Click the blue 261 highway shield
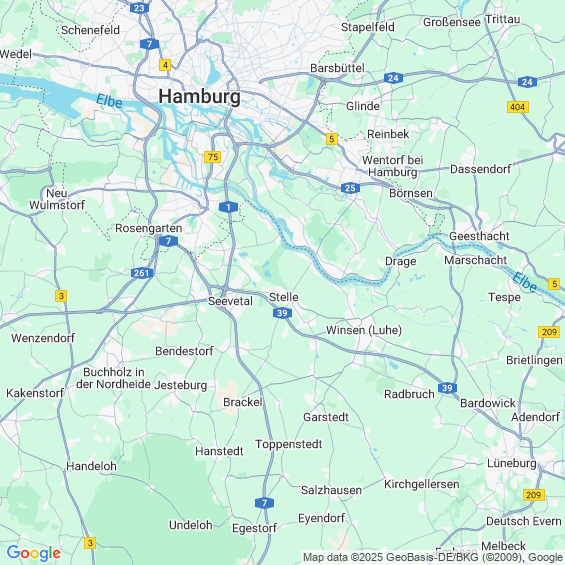The width and height of the screenshot is (565, 565). 141,273
